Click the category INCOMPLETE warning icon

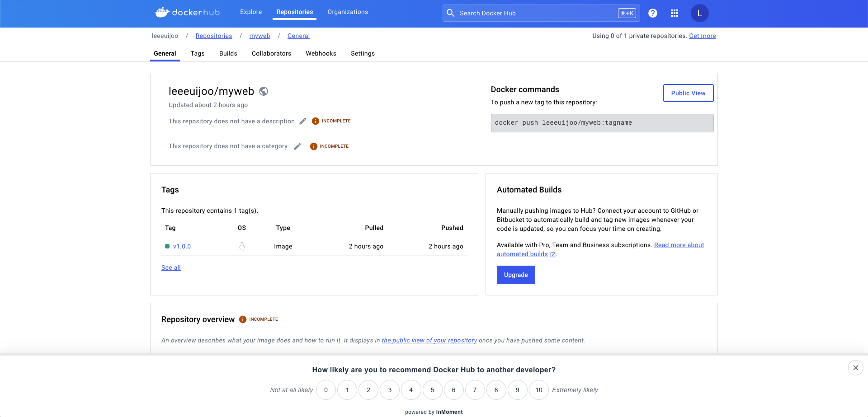[x=314, y=146]
